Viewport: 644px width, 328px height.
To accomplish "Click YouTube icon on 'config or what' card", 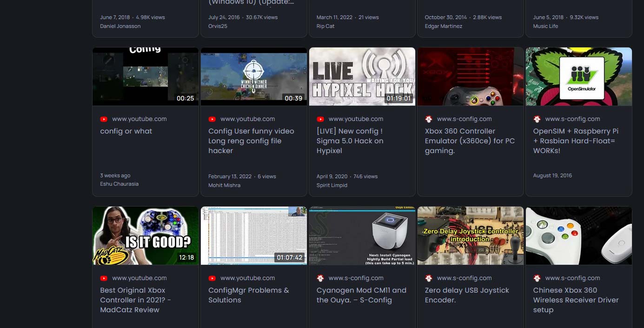I will tap(104, 119).
